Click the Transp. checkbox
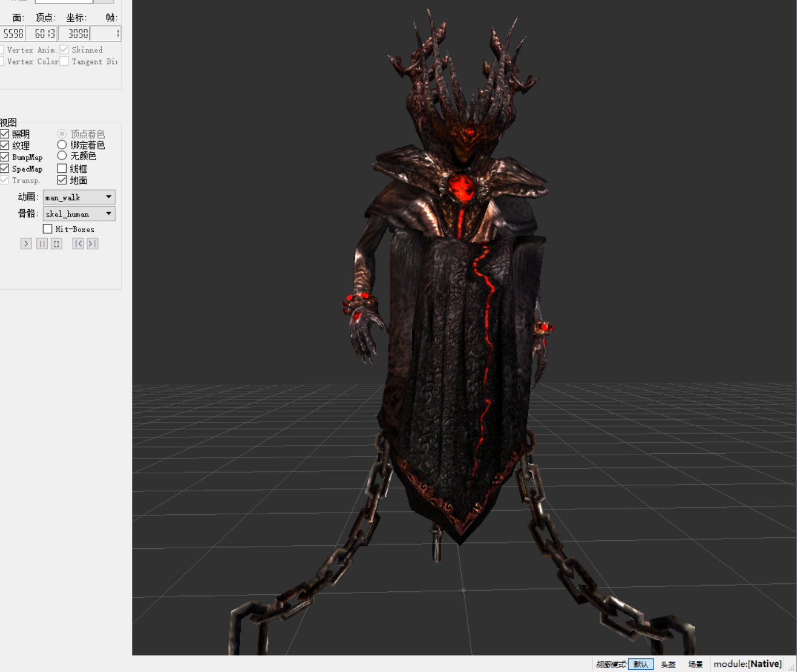 point(5,180)
